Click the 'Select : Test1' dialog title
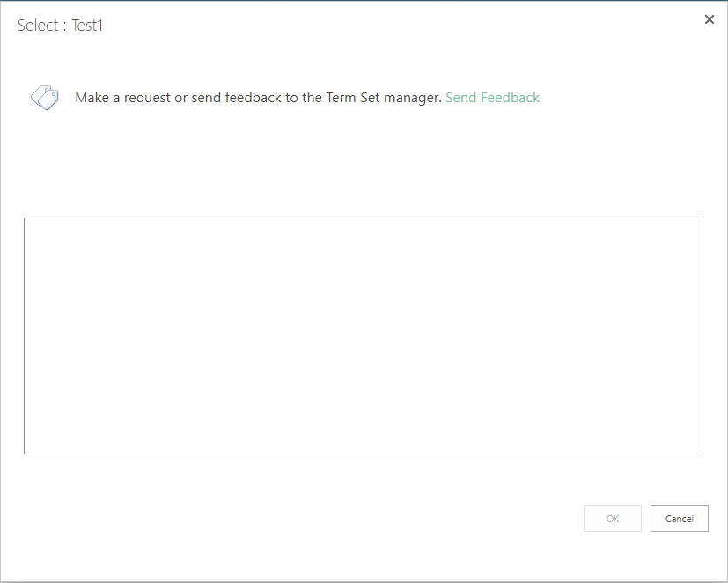Screen dimensions: 728x583 (x=60, y=25)
